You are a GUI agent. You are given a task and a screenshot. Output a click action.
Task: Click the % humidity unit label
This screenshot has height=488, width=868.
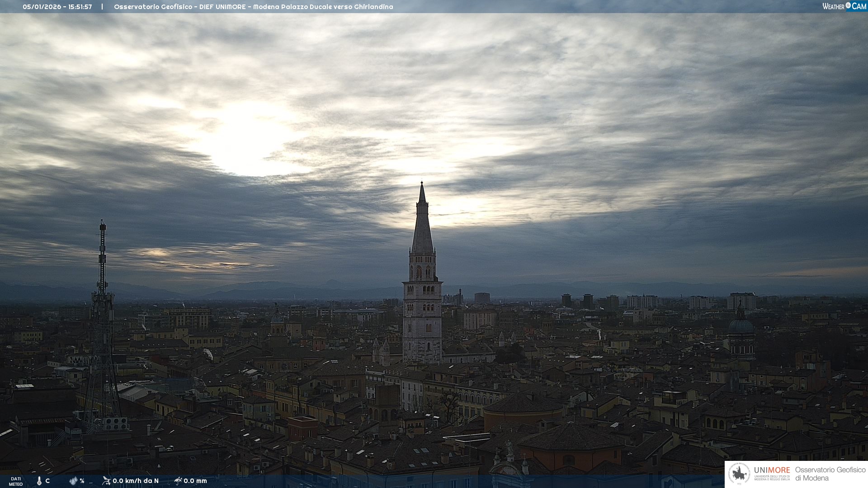click(x=82, y=481)
